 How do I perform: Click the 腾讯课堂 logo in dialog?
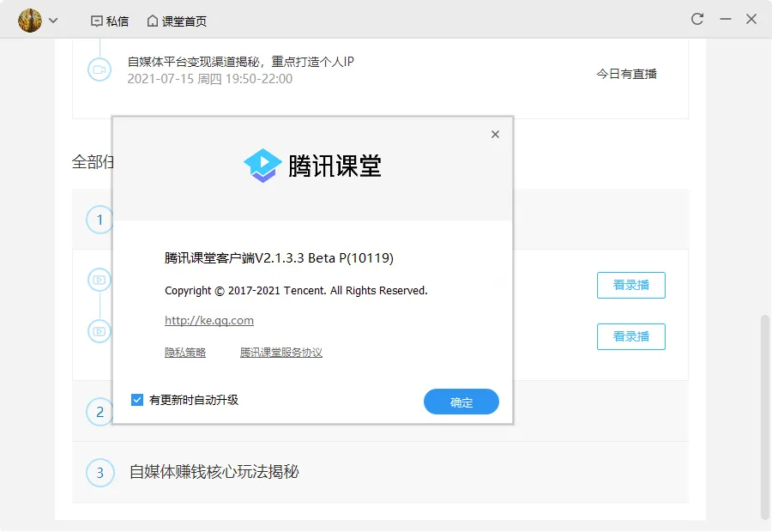[312, 166]
